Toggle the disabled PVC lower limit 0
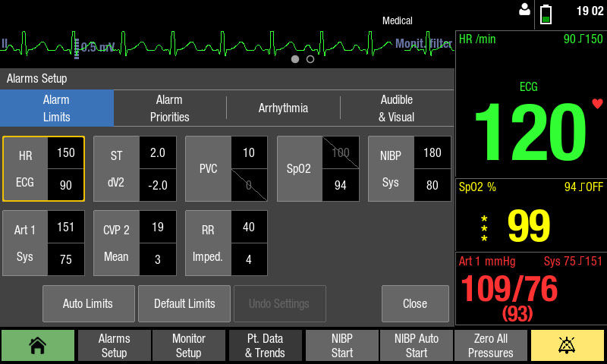Viewport: 607px width, 364px height. pyautogui.click(x=249, y=185)
